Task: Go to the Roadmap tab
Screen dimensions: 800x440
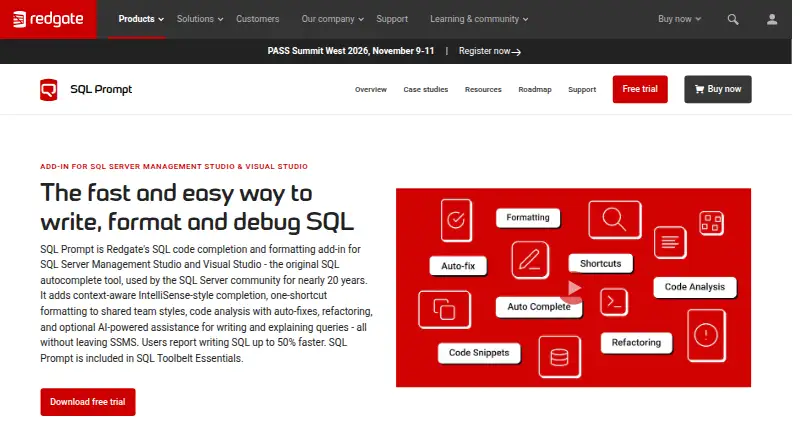Action: click(x=535, y=90)
